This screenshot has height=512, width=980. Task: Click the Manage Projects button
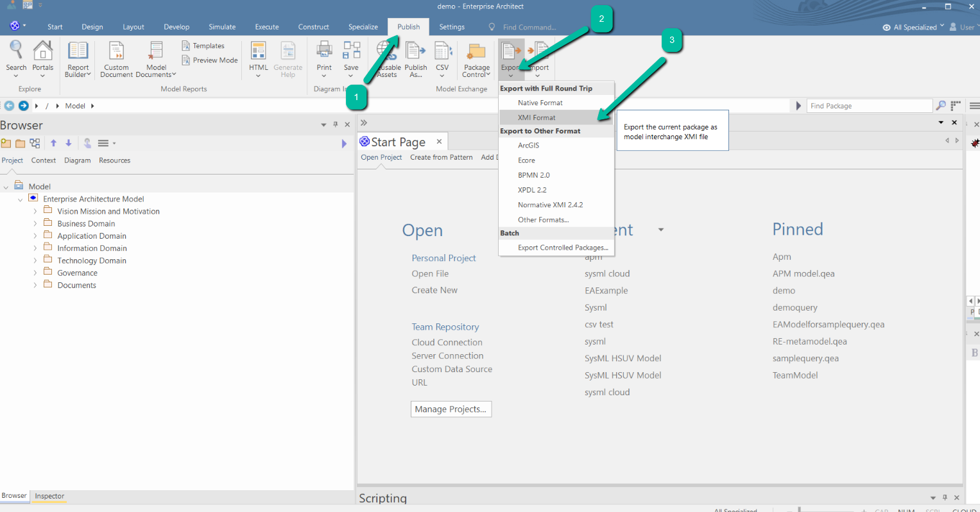(x=451, y=409)
